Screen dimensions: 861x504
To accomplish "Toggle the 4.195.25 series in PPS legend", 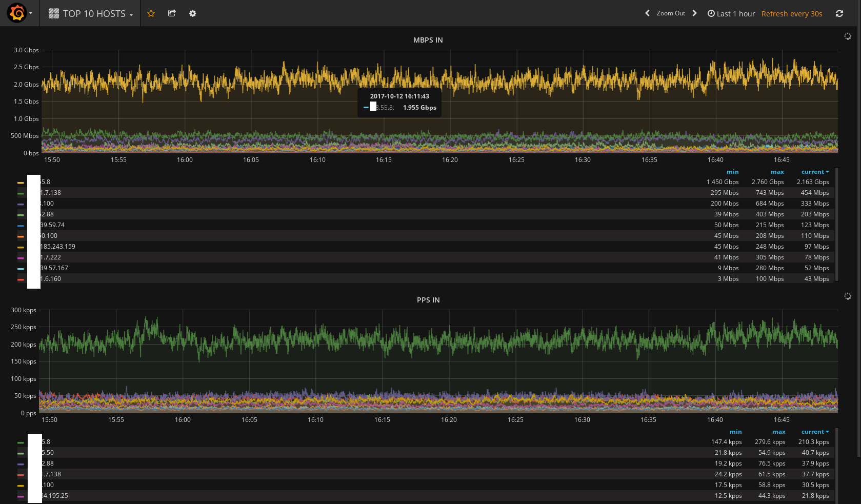I will click(x=55, y=496).
